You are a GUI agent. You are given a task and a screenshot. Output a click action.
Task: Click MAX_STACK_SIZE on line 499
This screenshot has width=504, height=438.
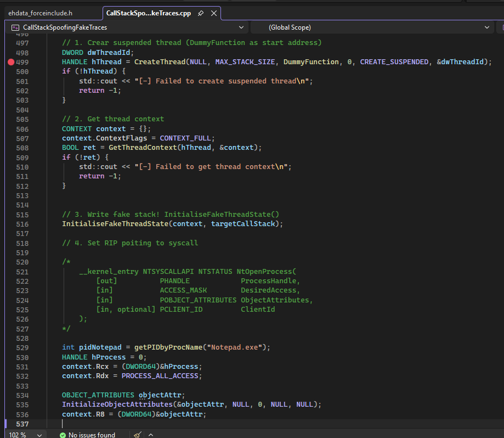[245, 61]
